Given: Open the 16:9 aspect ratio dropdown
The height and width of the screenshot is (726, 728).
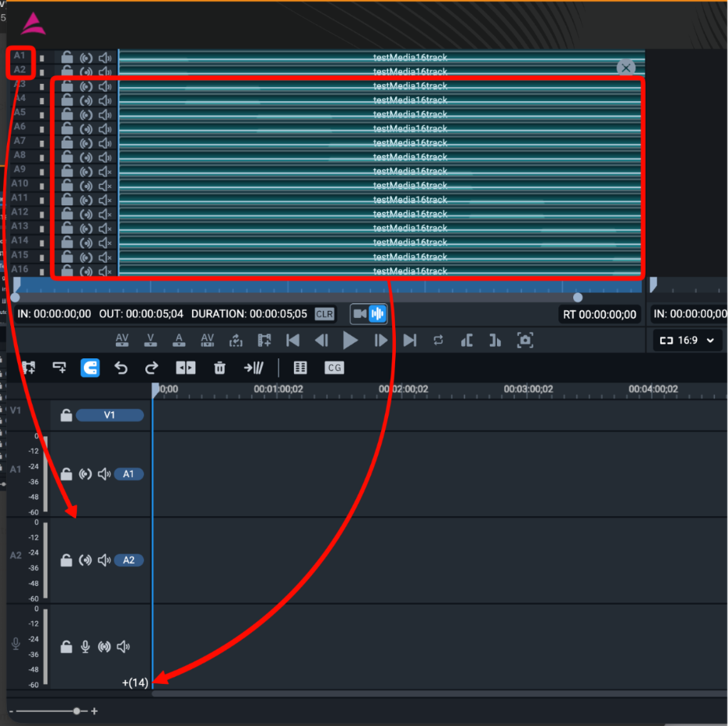Looking at the screenshot, I should tap(687, 340).
